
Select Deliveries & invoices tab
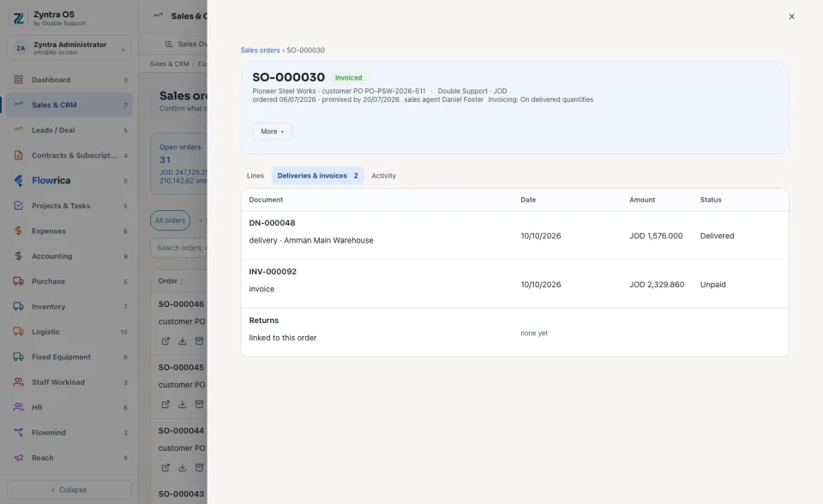click(317, 176)
